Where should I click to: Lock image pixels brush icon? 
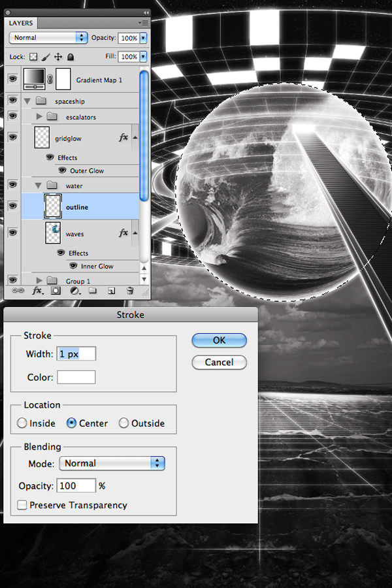[45, 57]
